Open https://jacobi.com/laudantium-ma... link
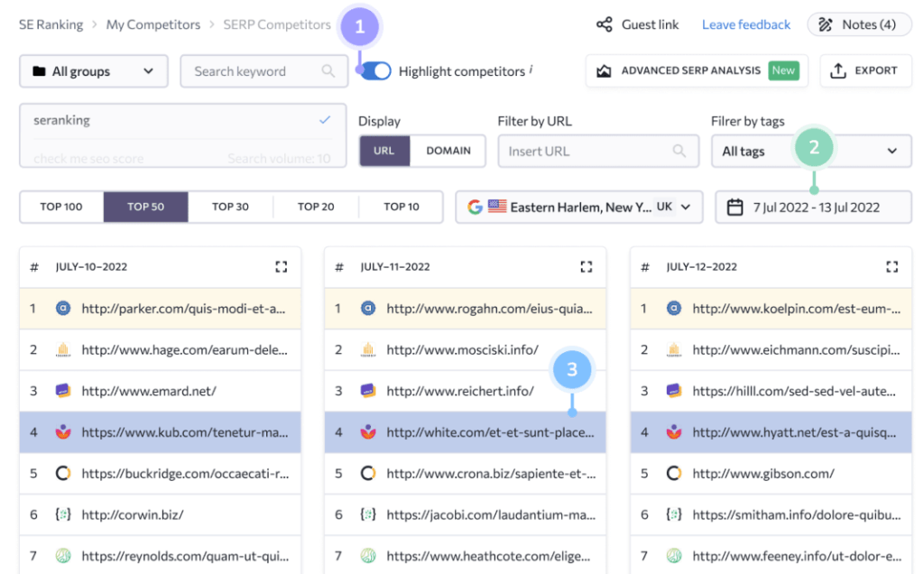Screen dimensions: 924x574 (x=491, y=514)
